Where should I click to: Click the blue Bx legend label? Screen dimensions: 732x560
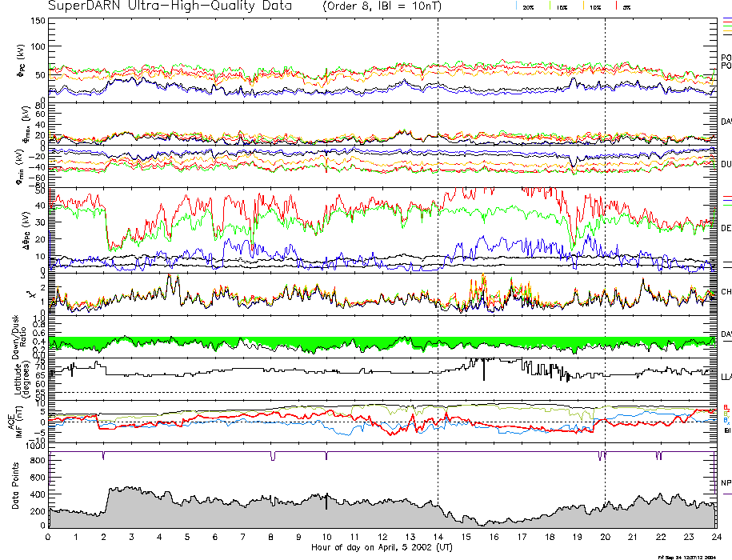pos(726,420)
